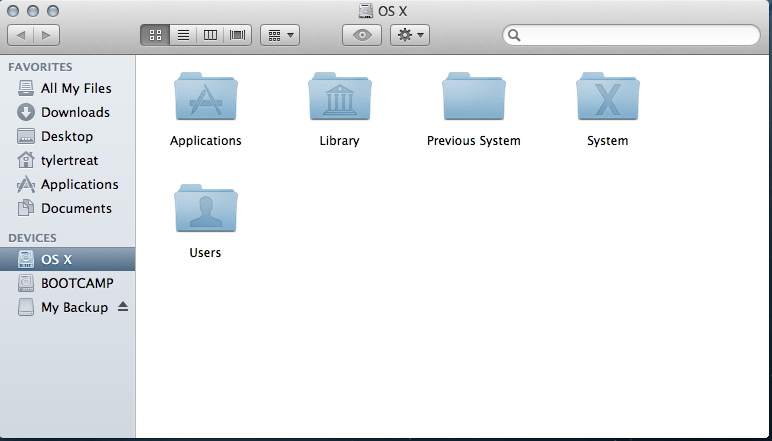
Task: Zoom the Finder window
Action: pyautogui.click(x=53, y=11)
